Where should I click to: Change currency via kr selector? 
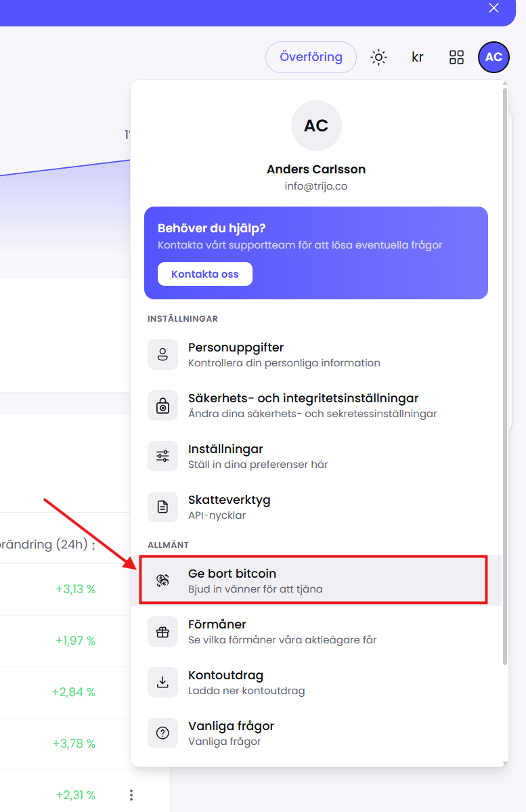(418, 57)
